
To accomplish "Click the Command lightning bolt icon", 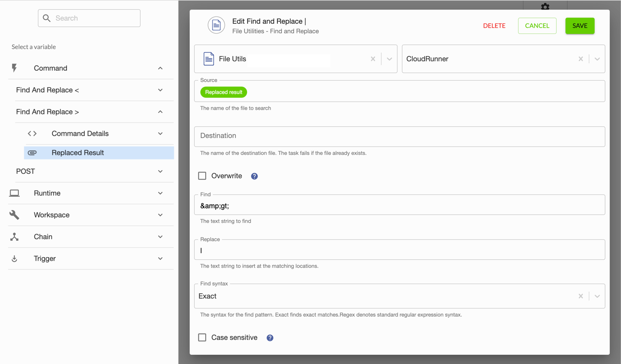I will click(14, 68).
